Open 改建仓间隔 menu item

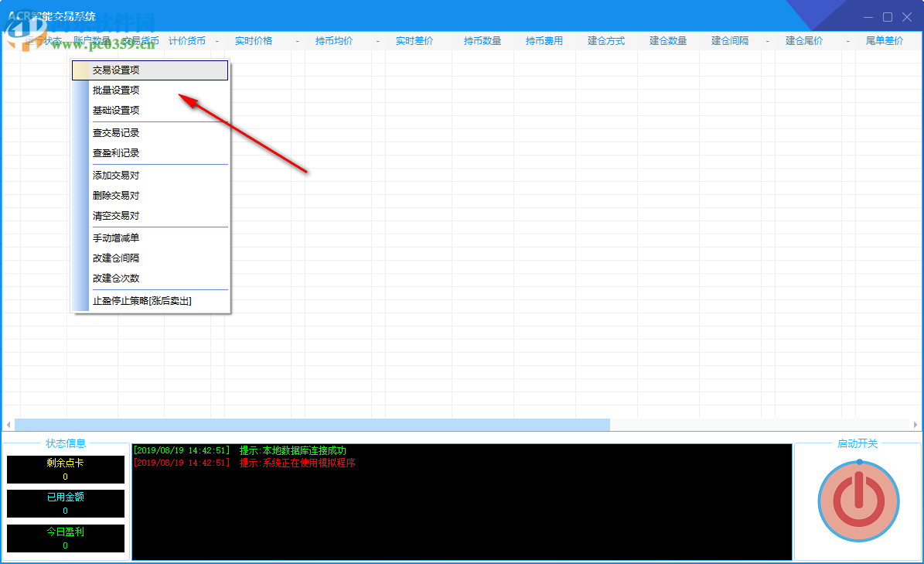pos(150,258)
